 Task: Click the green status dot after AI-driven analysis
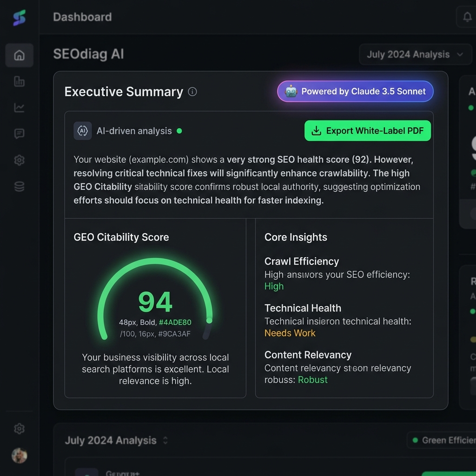point(179,131)
